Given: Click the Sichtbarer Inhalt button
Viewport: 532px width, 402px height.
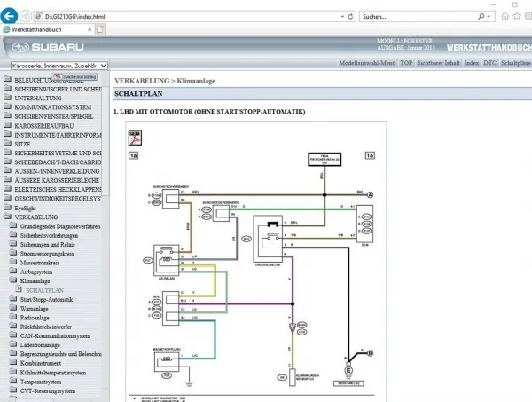Looking at the screenshot, I should tap(439, 64).
